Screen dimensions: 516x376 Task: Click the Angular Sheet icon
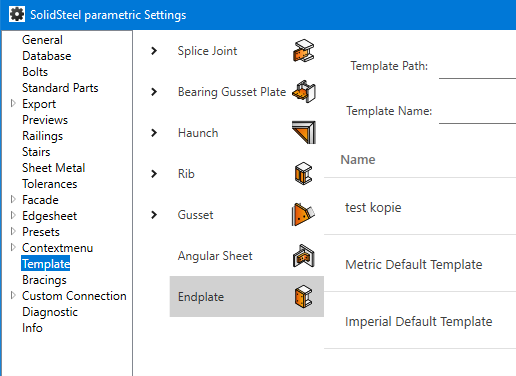(303, 256)
